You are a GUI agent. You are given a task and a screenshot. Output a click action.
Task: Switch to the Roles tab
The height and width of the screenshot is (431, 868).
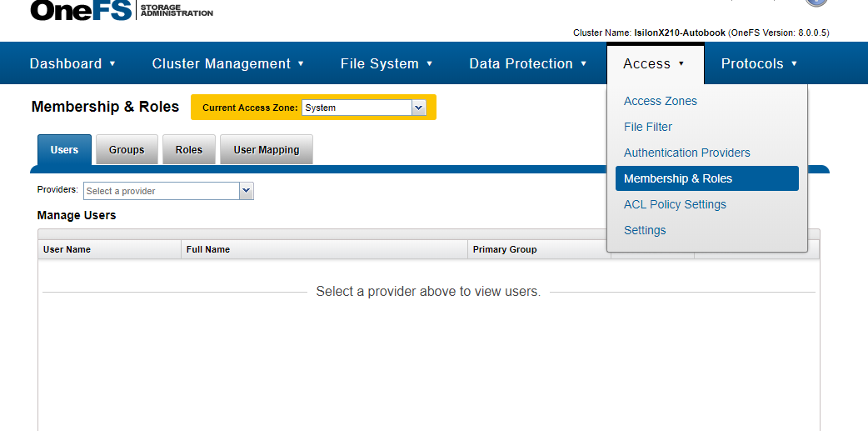pyautogui.click(x=189, y=149)
